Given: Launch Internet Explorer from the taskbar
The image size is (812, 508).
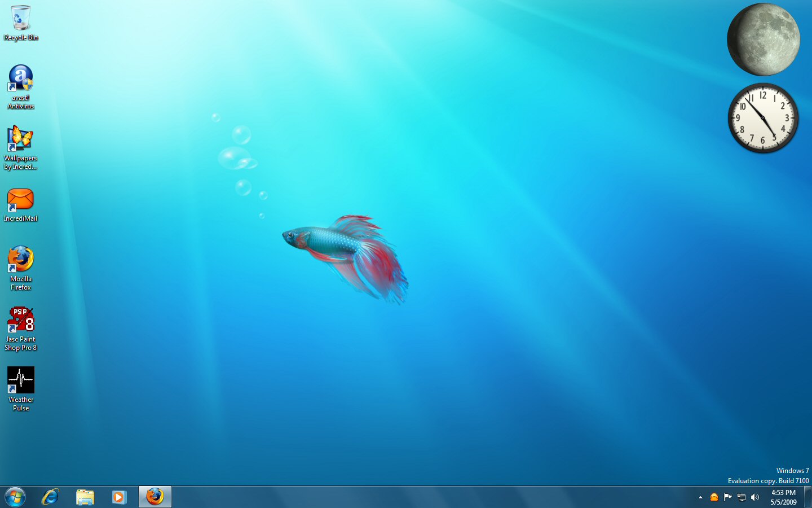Looking at the screenshot, I should pyautogui.click(x=50, y=497).
